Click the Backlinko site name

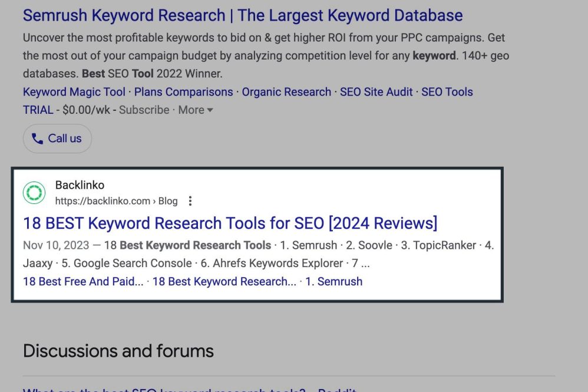coord(80,185)
